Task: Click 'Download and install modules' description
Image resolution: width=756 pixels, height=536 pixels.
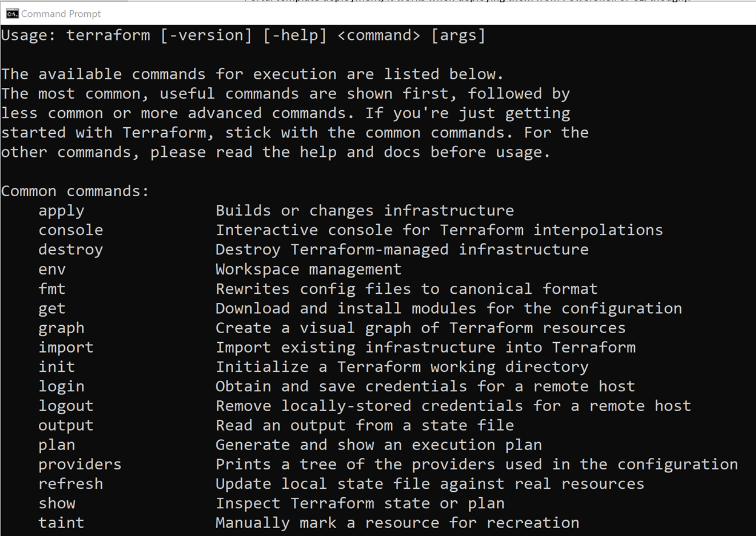Action: click(x=449, y=308)
